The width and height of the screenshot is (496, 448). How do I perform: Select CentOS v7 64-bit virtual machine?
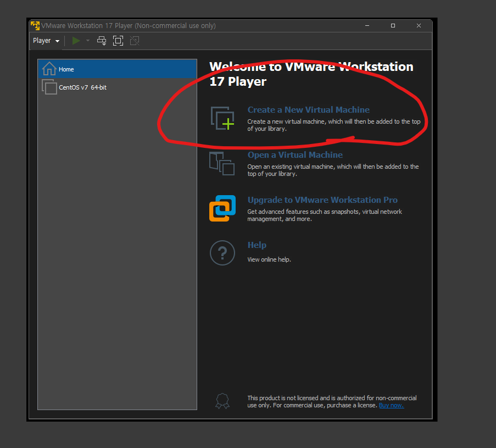pyautogui.click(x=118, y=87)
